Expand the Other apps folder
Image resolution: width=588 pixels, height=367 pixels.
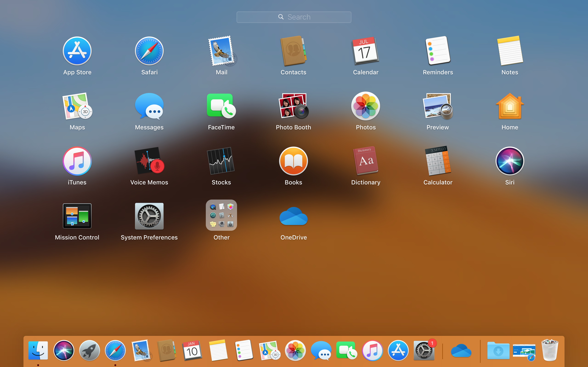[x=221, y=215]
